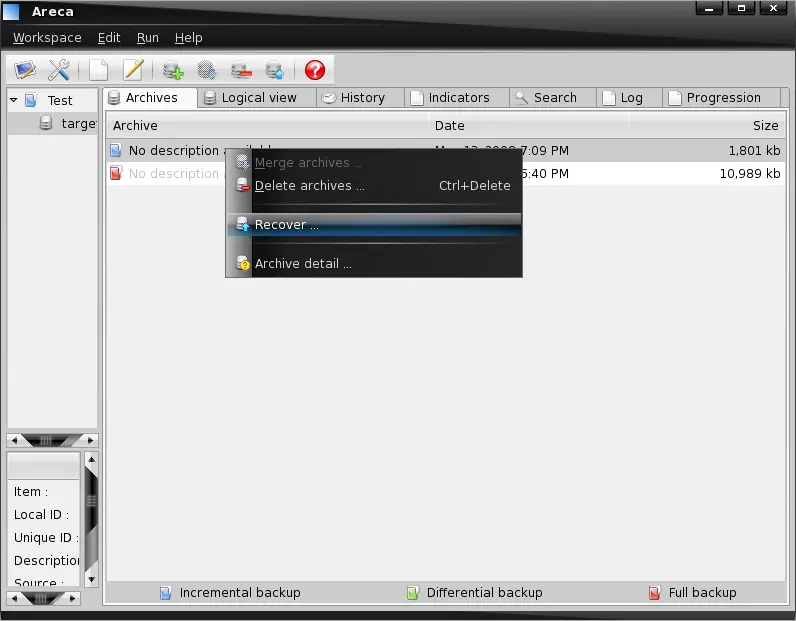796x621 pixels.
Task: Click the merge archives toolbar icon
Action: [207, 70]
